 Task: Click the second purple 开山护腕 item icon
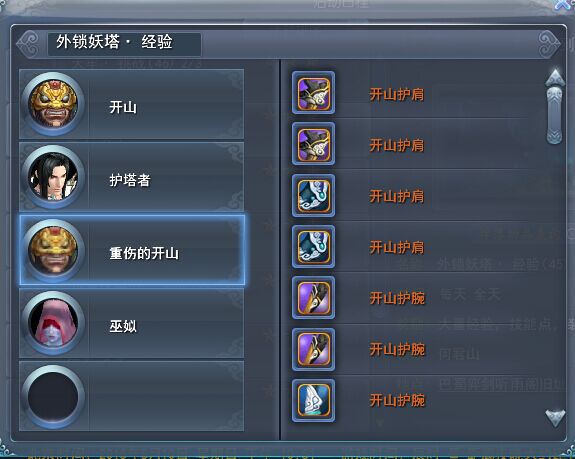coord(314,349)
